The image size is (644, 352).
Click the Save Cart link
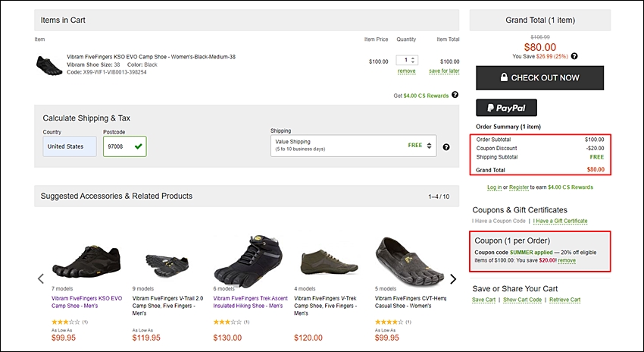[484, 300]
